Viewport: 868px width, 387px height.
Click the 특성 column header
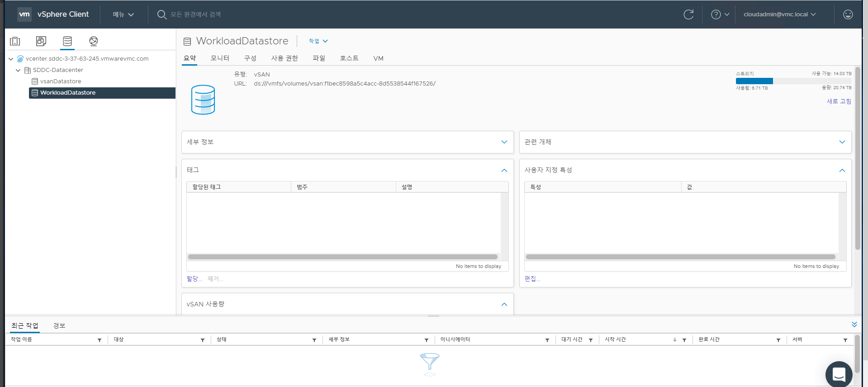coord(603,187)
